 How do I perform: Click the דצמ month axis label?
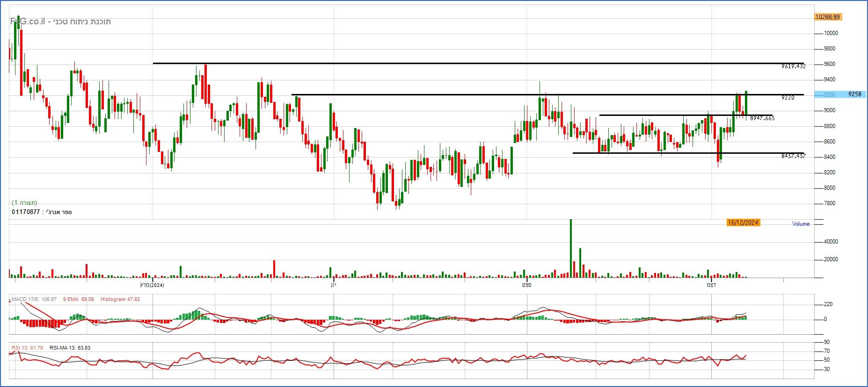[712, 285]
